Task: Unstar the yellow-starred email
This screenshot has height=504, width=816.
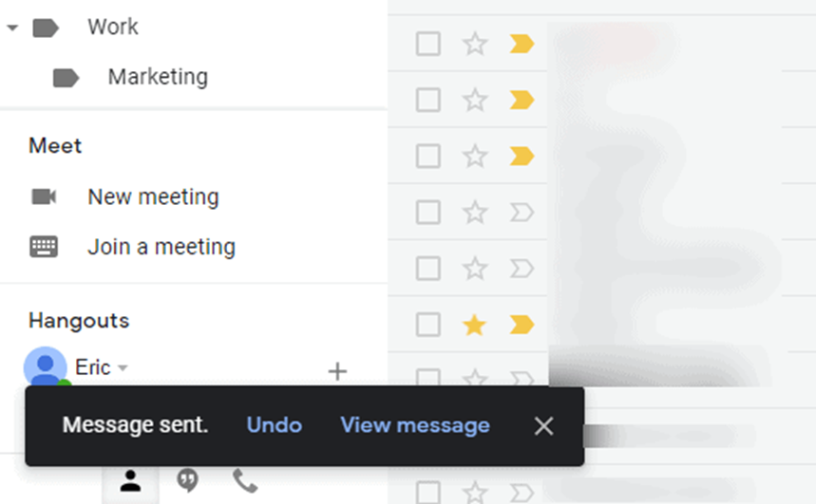Action: click(475, 325)
